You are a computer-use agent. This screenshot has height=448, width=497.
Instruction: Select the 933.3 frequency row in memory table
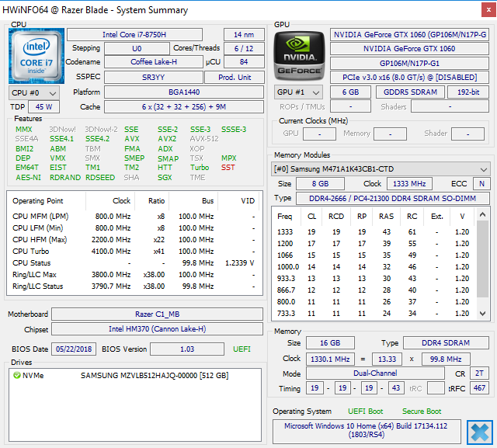(x=374, y=279)
